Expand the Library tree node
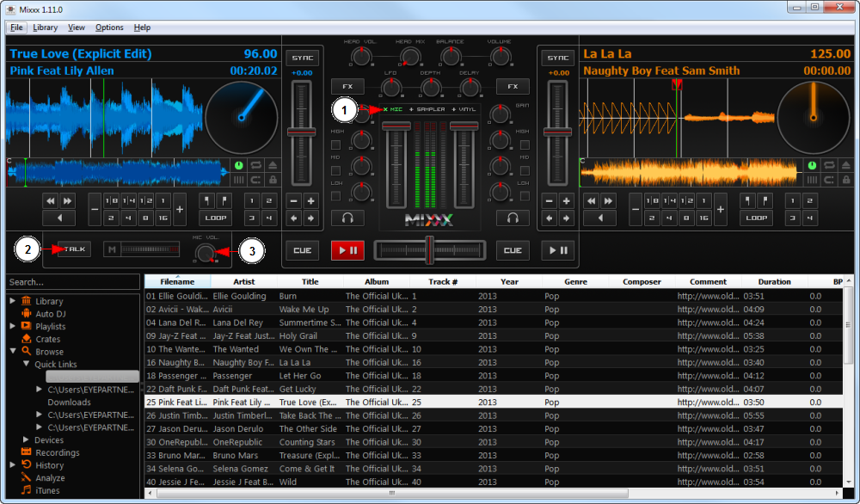Screen dimensions: 860x504 coord(13,300)
